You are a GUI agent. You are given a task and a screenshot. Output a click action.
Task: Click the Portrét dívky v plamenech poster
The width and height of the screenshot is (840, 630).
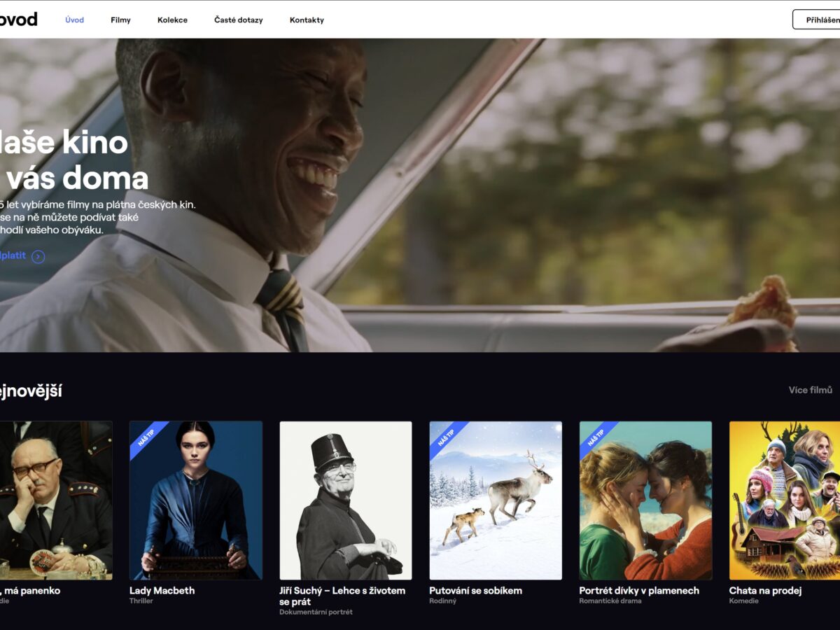click(x=646, y=499)
